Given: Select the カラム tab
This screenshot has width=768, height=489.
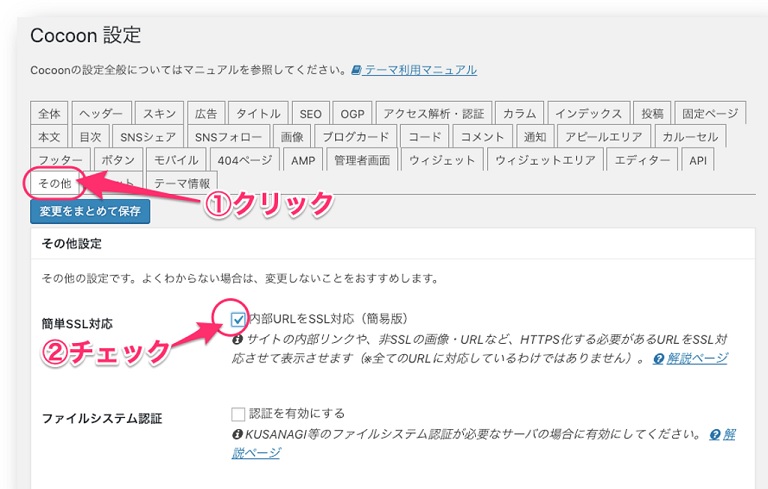Looking at the screenshot, I should [519, 114].
